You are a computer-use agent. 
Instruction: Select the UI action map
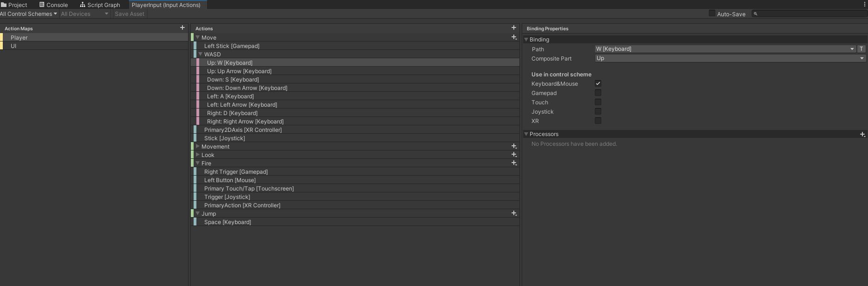tap(13, 46)
